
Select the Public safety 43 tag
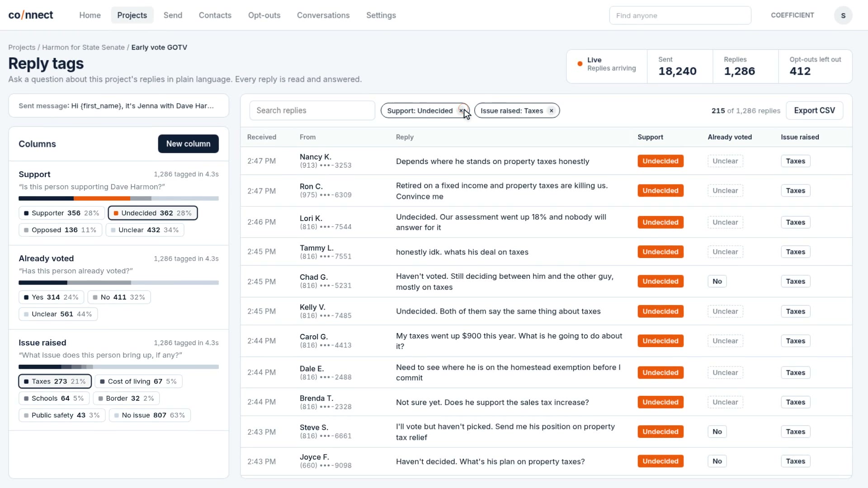point(62,415)
